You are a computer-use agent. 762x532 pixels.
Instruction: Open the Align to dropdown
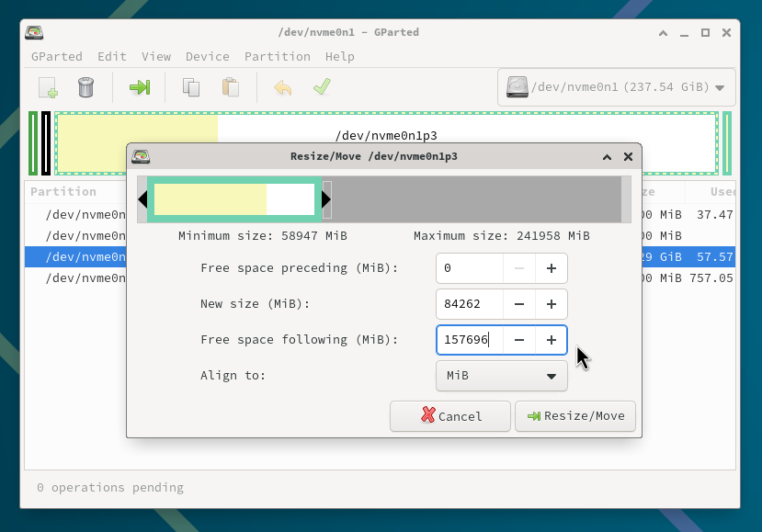[x=501, y=376]
